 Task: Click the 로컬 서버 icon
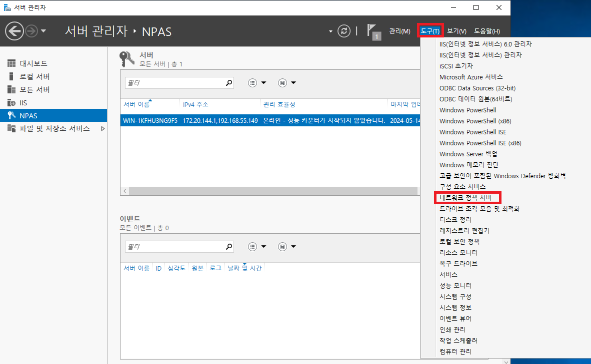tap(11, 76)
